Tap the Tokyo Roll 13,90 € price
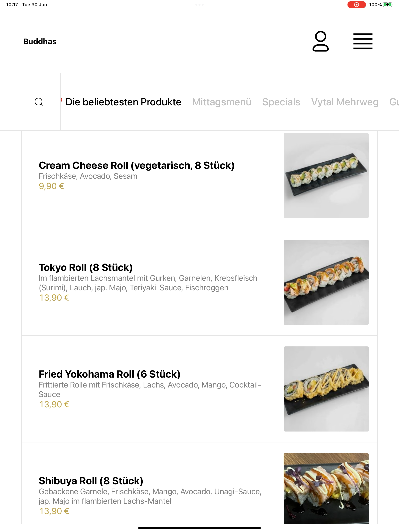 point(54,298)
